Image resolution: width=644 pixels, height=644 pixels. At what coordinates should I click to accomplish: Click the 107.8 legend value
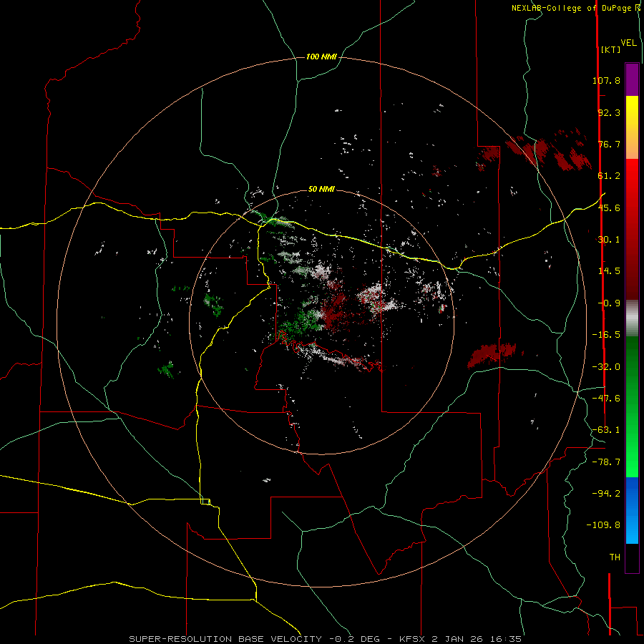coord(606,80)
